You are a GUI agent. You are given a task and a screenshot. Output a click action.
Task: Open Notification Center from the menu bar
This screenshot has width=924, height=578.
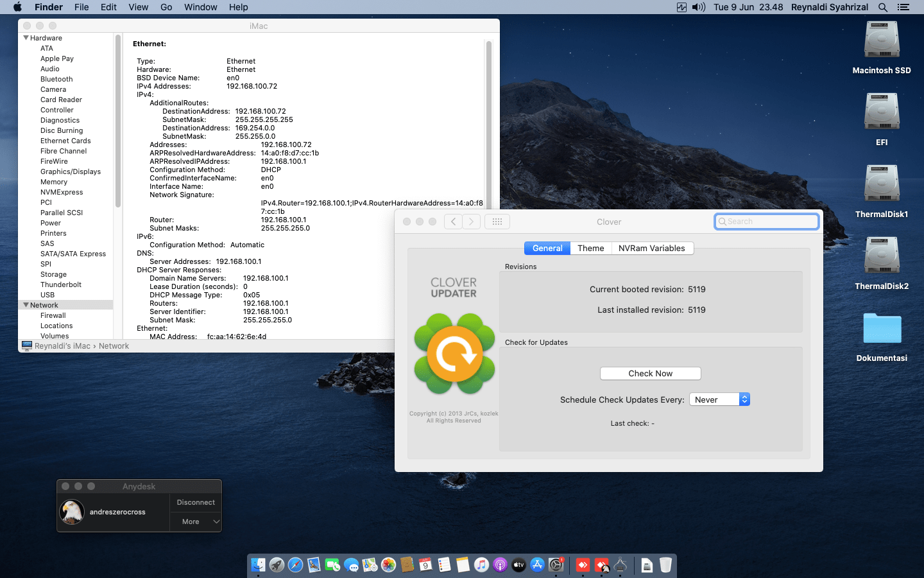coord(903,7)
